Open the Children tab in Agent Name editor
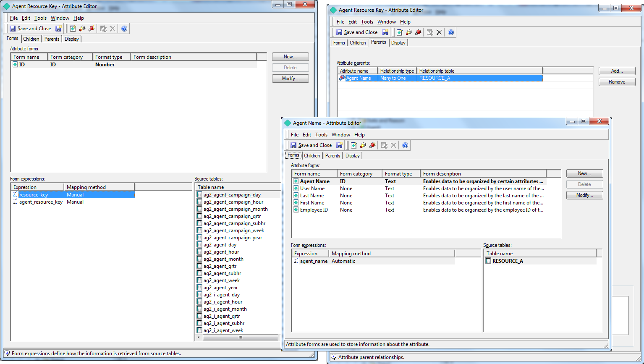The width and height of the screenshot is (644, 364). [x=312, y=156]
